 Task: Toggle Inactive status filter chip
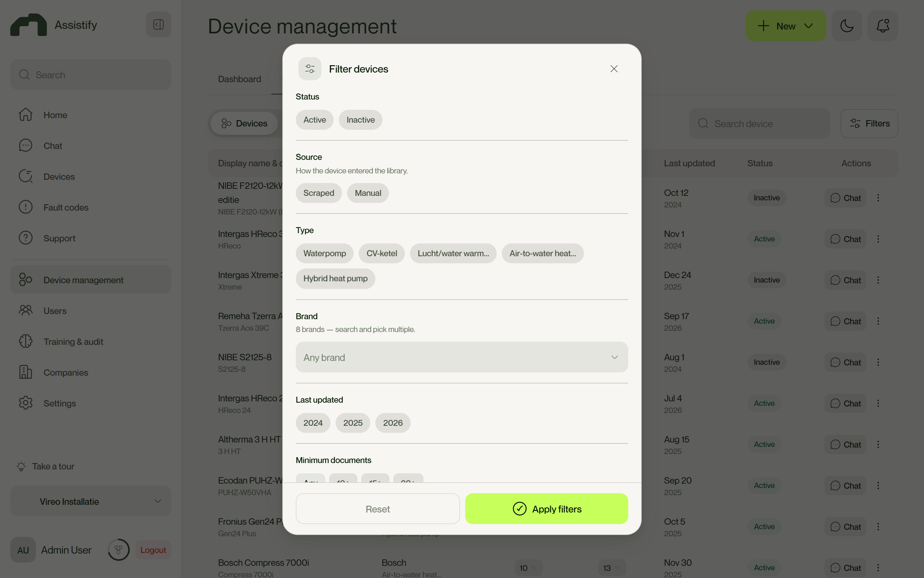click(x=360, y=120)
